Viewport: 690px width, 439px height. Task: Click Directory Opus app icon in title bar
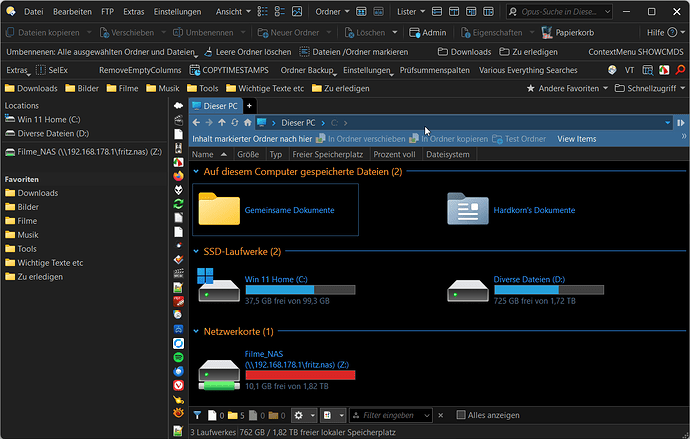coord(11,11)
